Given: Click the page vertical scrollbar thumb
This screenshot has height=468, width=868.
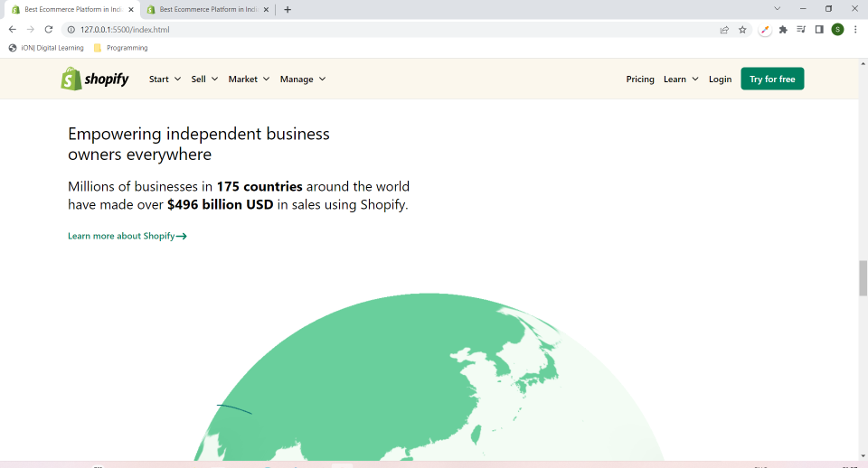Looking at the screenshot, I should click(x=863, y=278).
